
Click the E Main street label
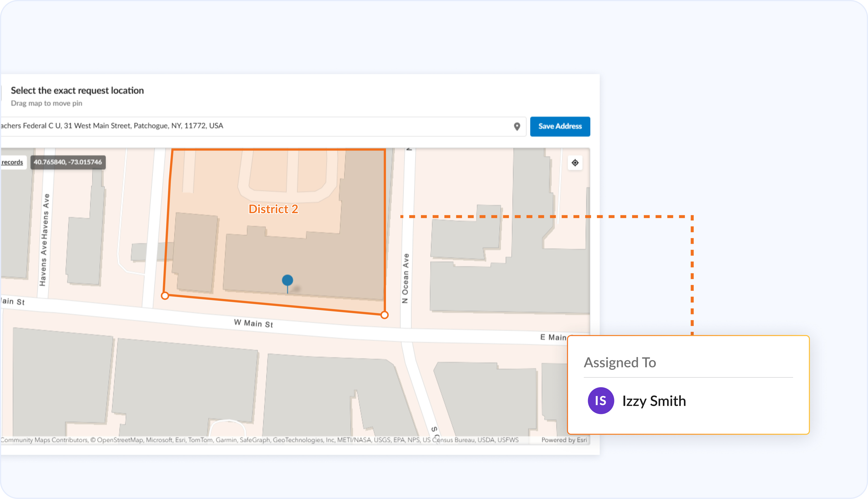pos(553,337)
